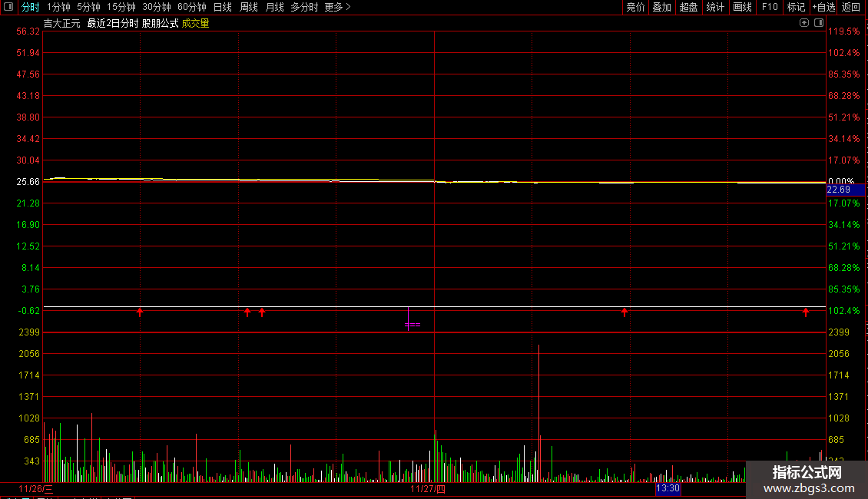Click the up-arrow circle icon above the chart
This screenshot has height=499, width=868.
tap(803, 23)
